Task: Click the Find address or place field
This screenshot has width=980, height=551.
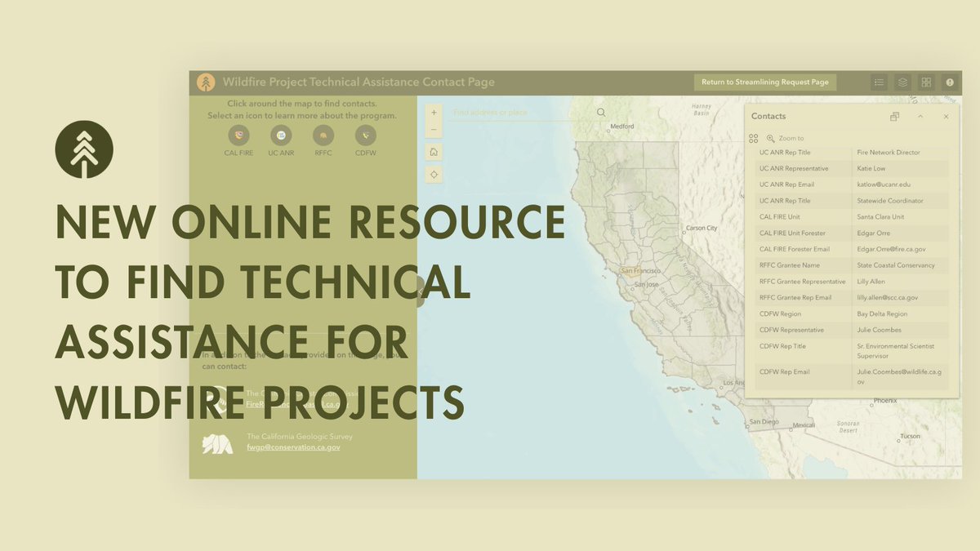Action: 521,113
